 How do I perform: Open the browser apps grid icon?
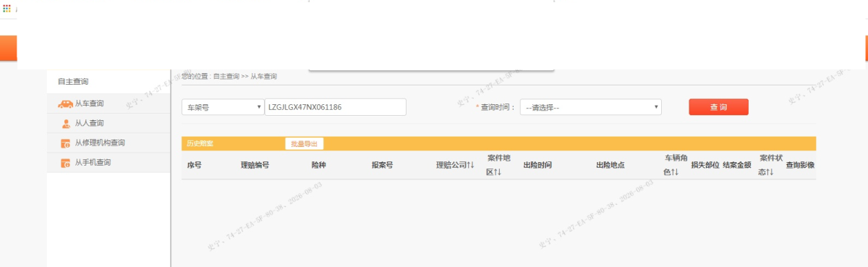(7, 8)
